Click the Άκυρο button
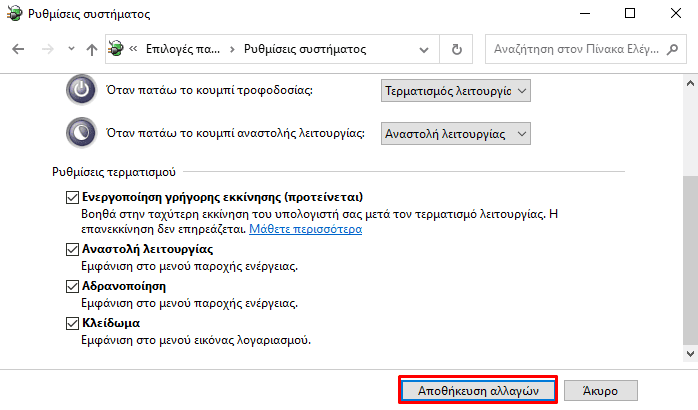 click(601, 390)
